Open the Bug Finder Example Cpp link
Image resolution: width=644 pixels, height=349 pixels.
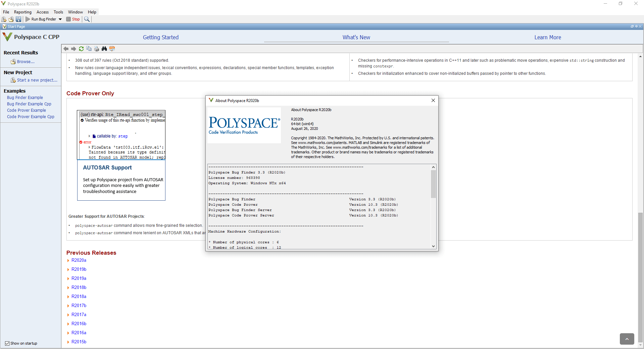[x=29, y=104]
